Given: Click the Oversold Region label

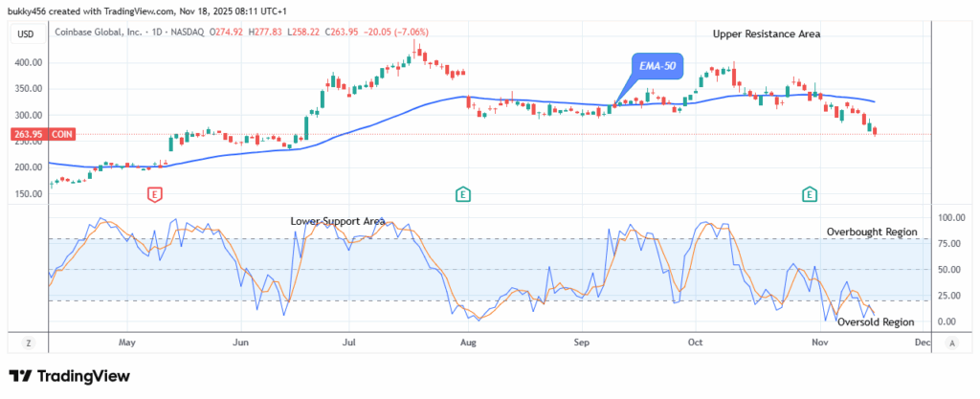Looking at the screenshot, I should [876, 322].
